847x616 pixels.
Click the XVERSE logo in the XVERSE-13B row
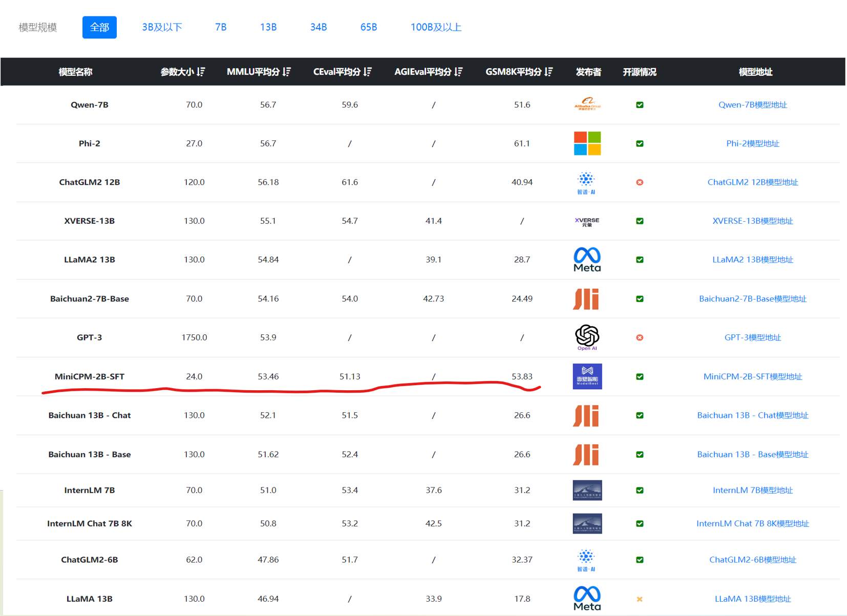(x=587, y=221)
